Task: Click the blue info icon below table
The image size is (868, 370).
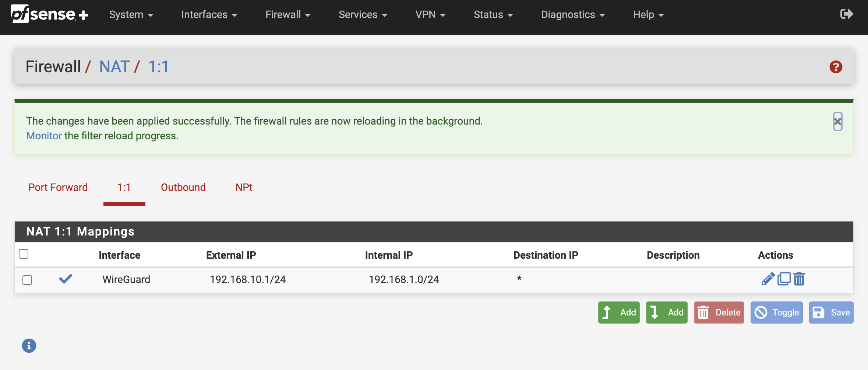Action: pos(29,346)
